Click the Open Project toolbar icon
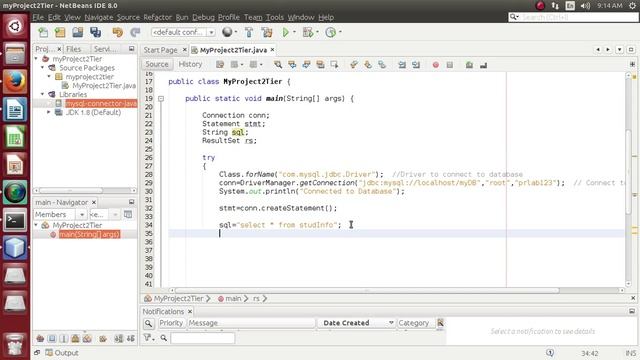The height and width of the screenshot is (360, 640). (78, 32)
